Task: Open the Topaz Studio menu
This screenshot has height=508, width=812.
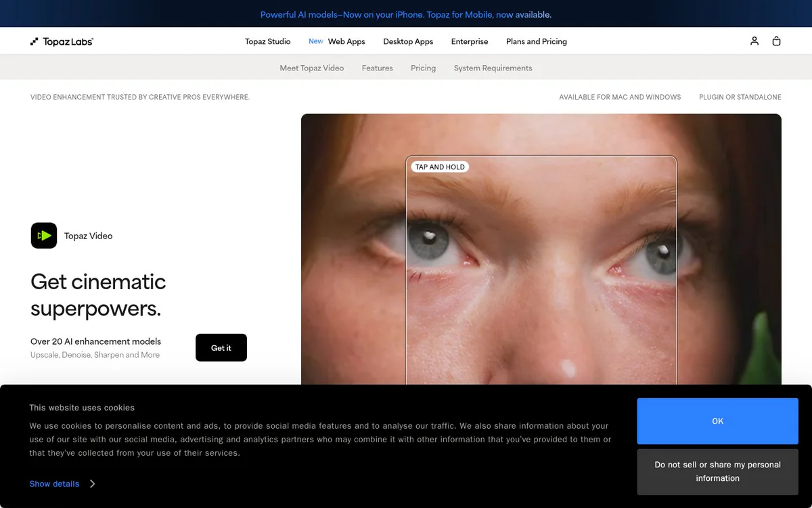Action: point(268,41)
